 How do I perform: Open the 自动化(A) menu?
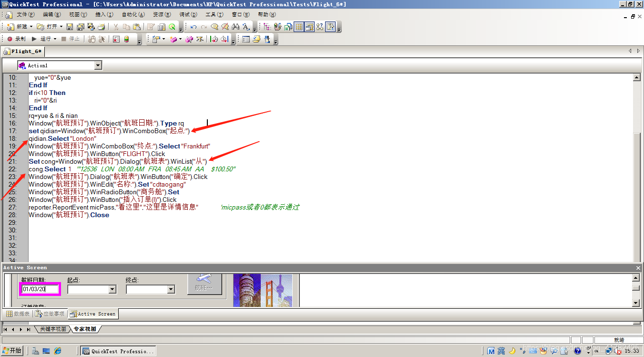(133, 15)
